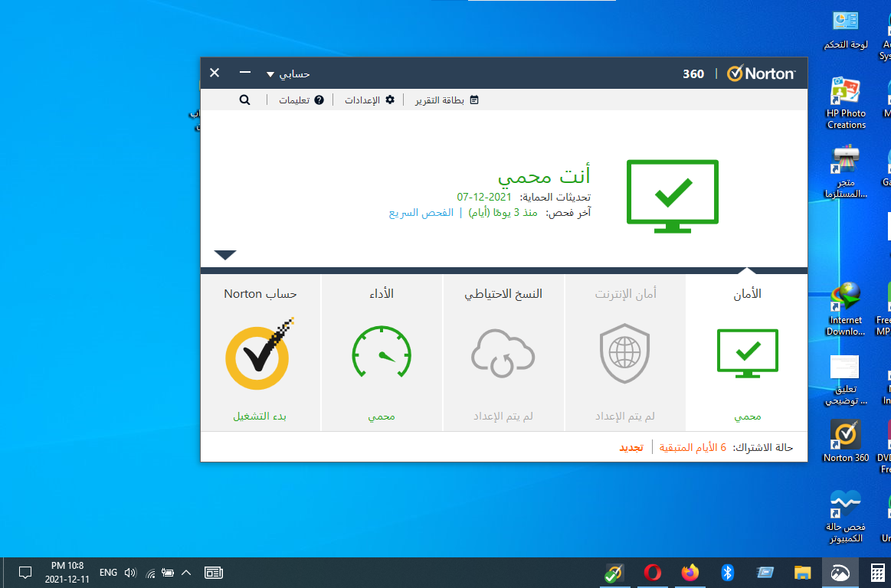
Task: Close the Norton 360 window
Action: tap(215, 73)
